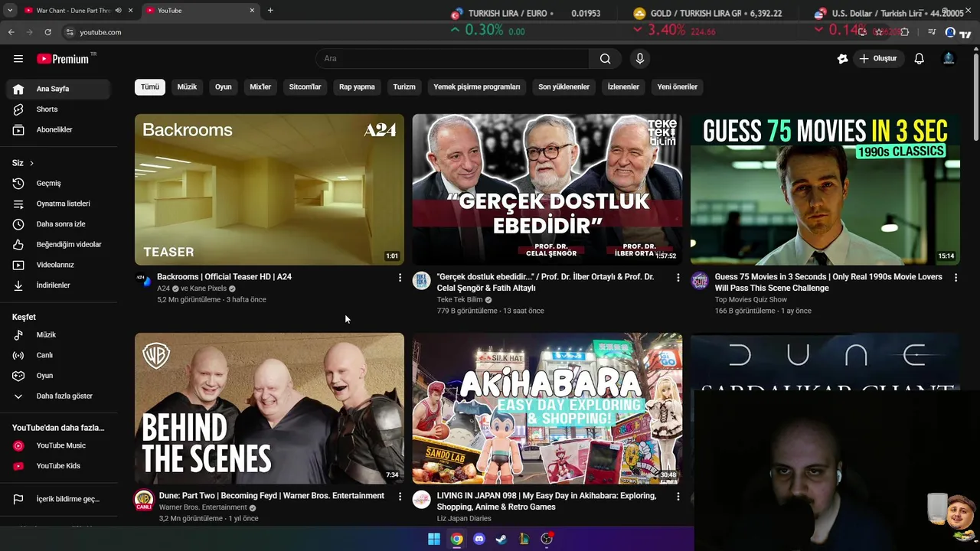Screen dimensions: 980x551
Task: Play the Backrooms teaser thumbnail
Action: [x=269, y=190]
